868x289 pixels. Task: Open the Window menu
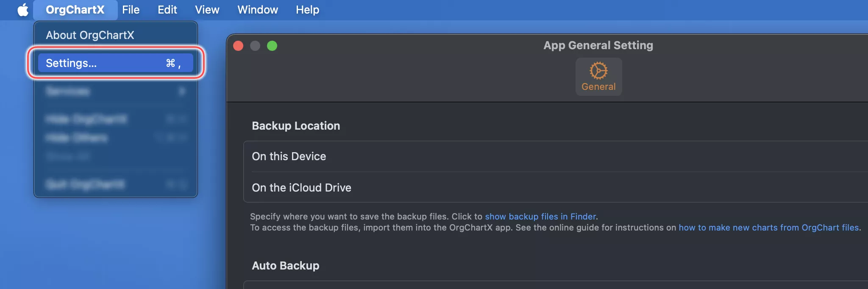point(258,10)
